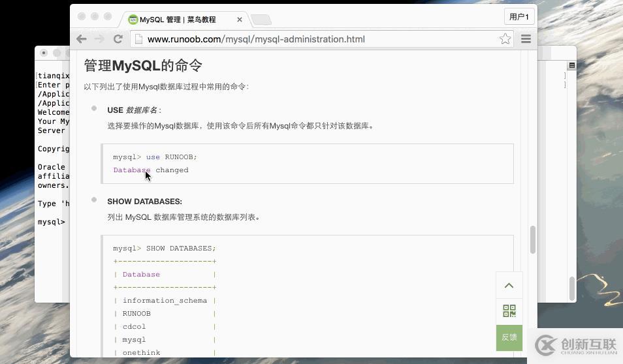Click the browser back arrow
Screen dimensions: 623x364
pos(82,39)
